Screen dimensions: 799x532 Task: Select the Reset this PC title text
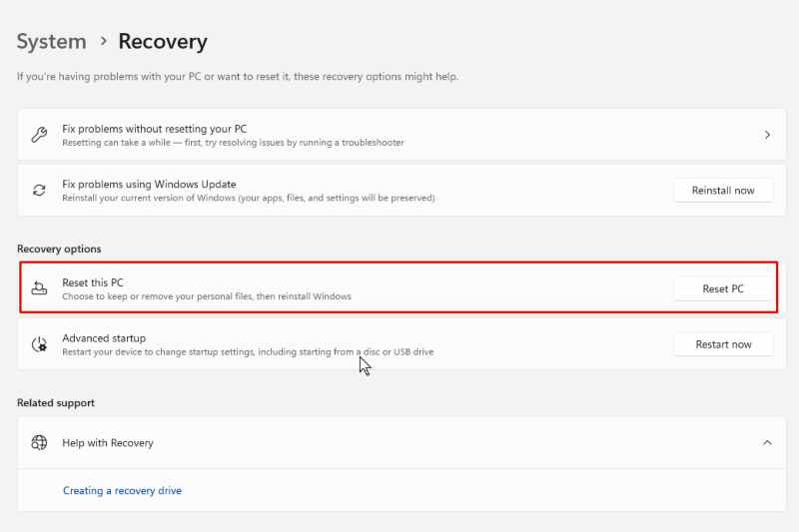coord(93,282)
